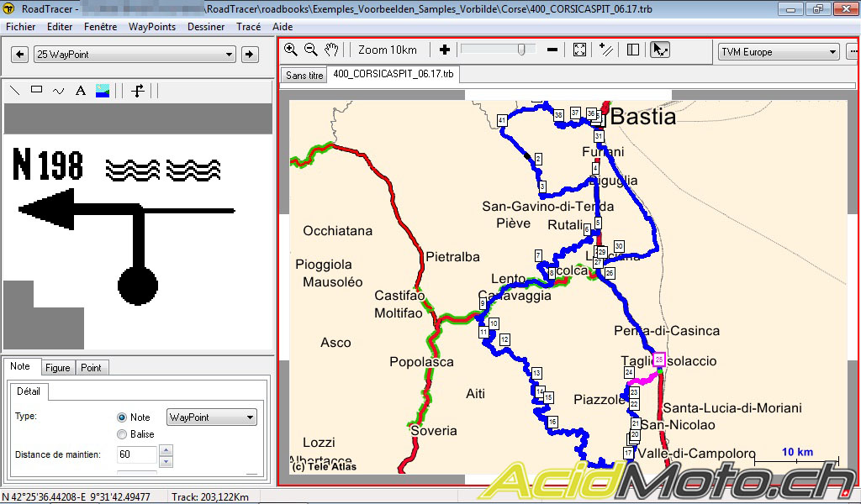Viewport: 861px width, 504px height.
Task: Open the 25 WayPoint selector dropdown
Action: click(135, 55)
